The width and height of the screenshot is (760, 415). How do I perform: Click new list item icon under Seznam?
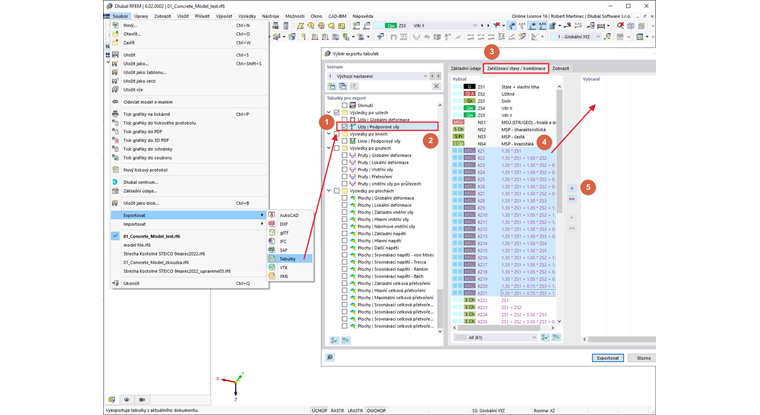point(332,86)
